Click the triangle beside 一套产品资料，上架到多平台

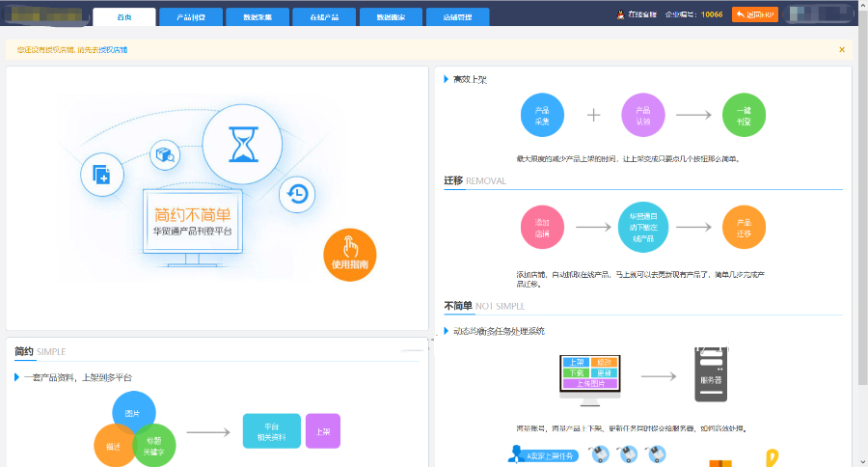click(16, 377)
